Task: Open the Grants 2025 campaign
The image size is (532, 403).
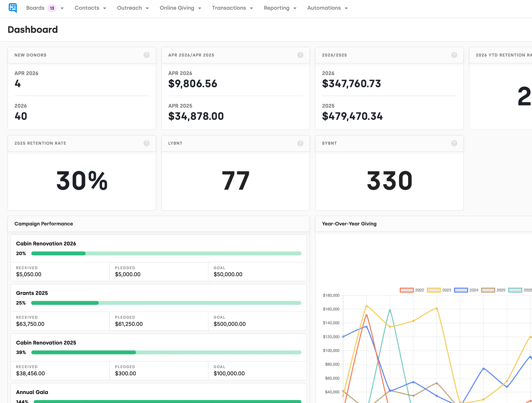Action: pos(32,293)
